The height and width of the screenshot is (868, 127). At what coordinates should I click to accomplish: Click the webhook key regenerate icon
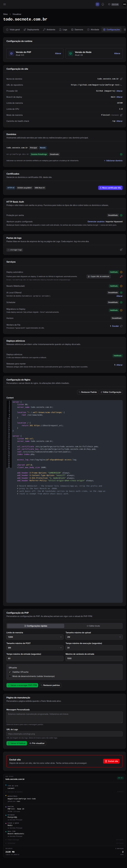[x=121, y=277]
